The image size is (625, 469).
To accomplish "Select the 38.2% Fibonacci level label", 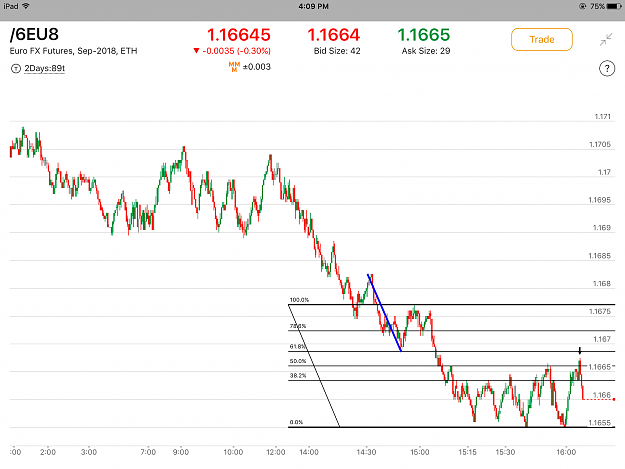I will [298, 376].
